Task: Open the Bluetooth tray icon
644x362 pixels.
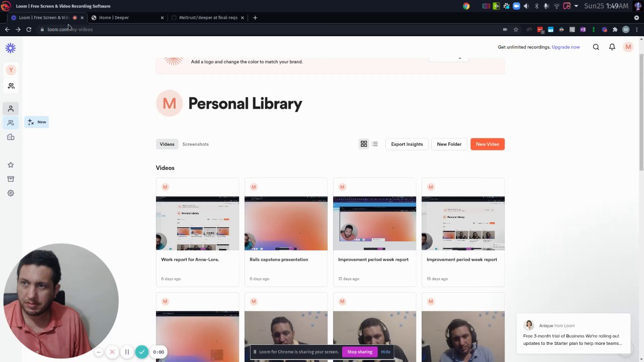Action: [x=536, y=6]
